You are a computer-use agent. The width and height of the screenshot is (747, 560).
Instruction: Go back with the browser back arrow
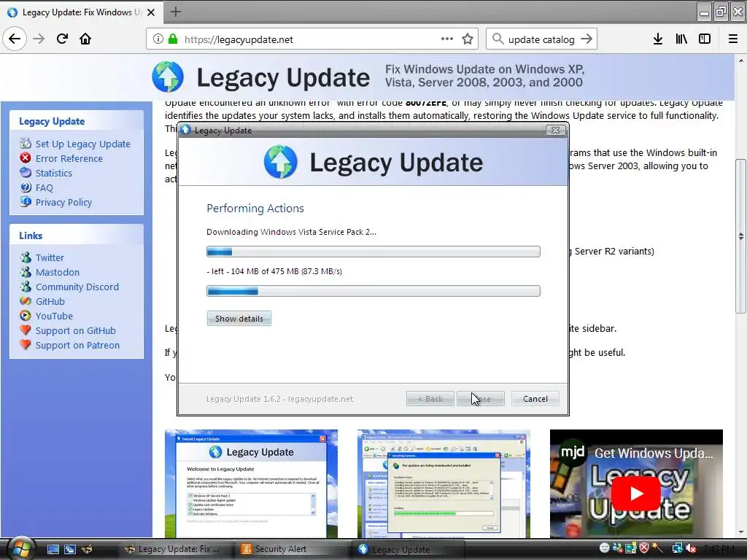coord(15,39)
